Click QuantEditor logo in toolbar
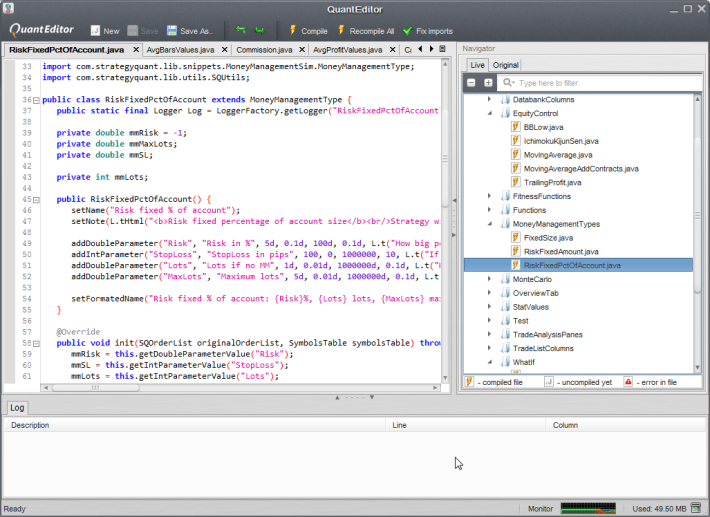710x517 pixels. (x=41, y=30)
